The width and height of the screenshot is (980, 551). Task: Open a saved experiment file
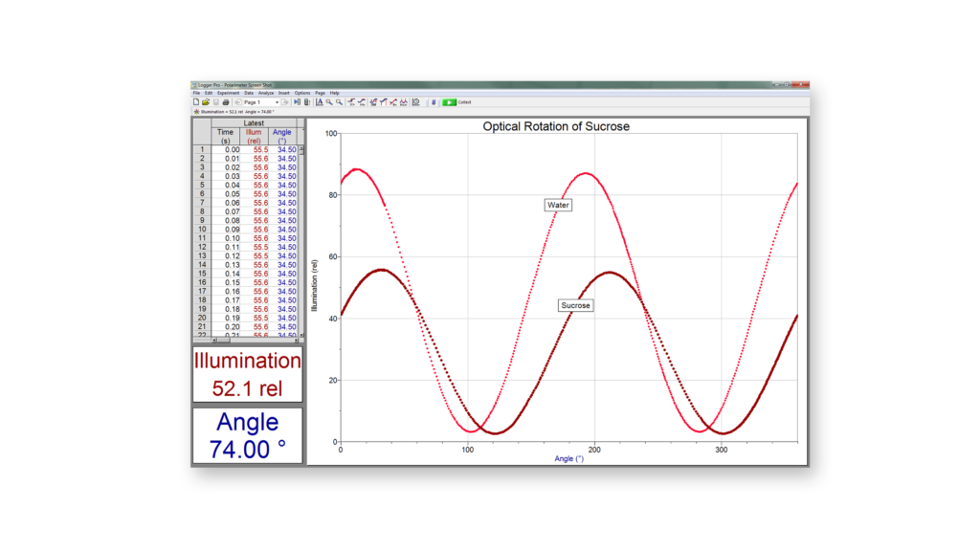(207, 102)
